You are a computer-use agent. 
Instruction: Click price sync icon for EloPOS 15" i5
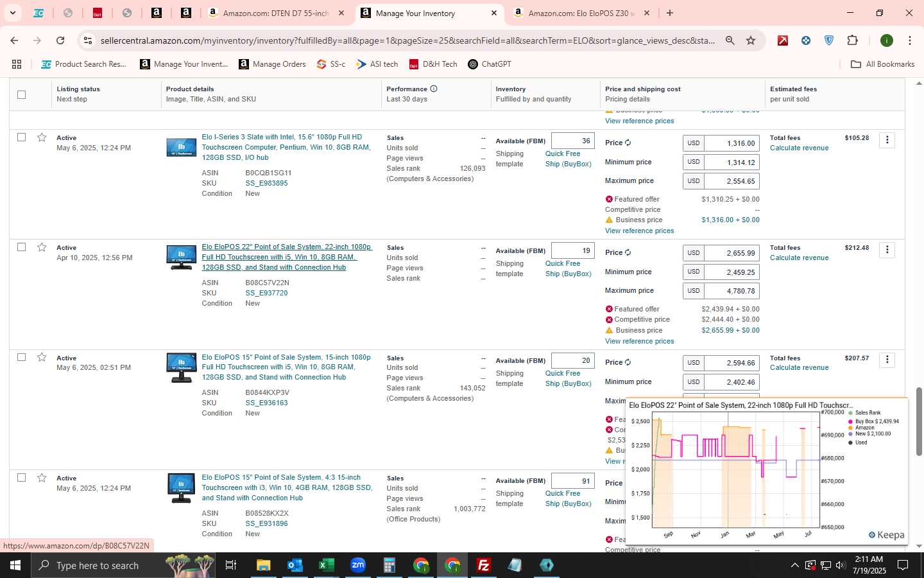[x=628, y=362]
